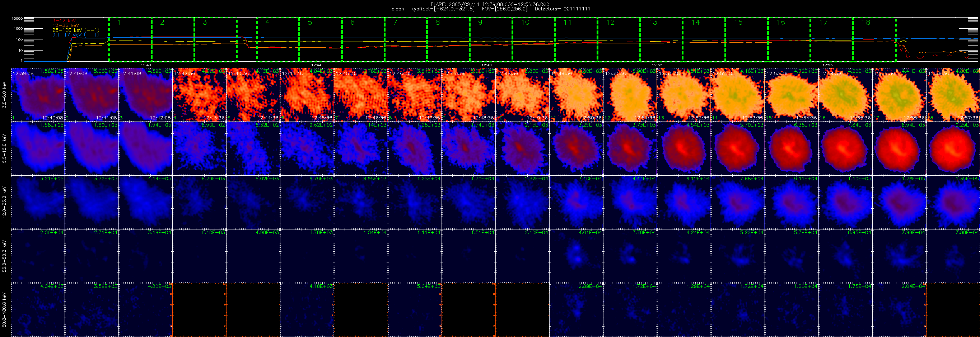Click the 10000 y-axis label

(17, 19)
